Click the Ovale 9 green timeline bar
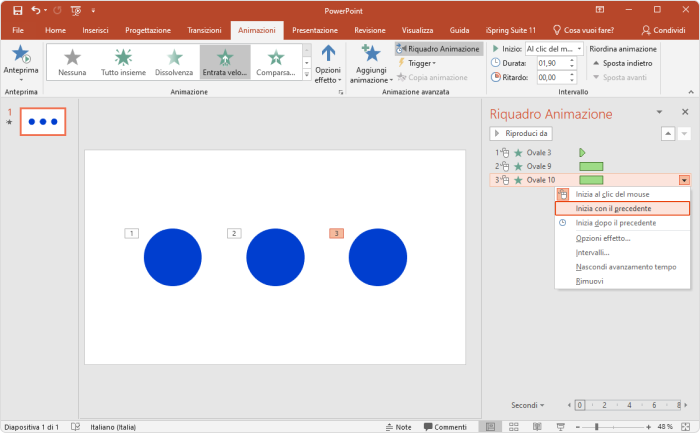700x433 pixels. 591,167
